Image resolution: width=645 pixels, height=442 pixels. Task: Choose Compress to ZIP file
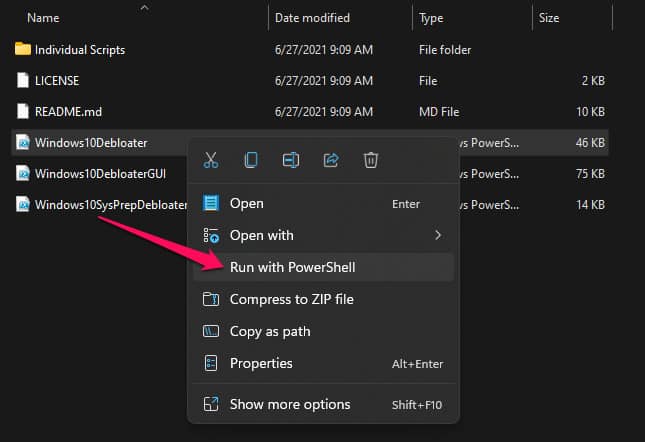323,299
